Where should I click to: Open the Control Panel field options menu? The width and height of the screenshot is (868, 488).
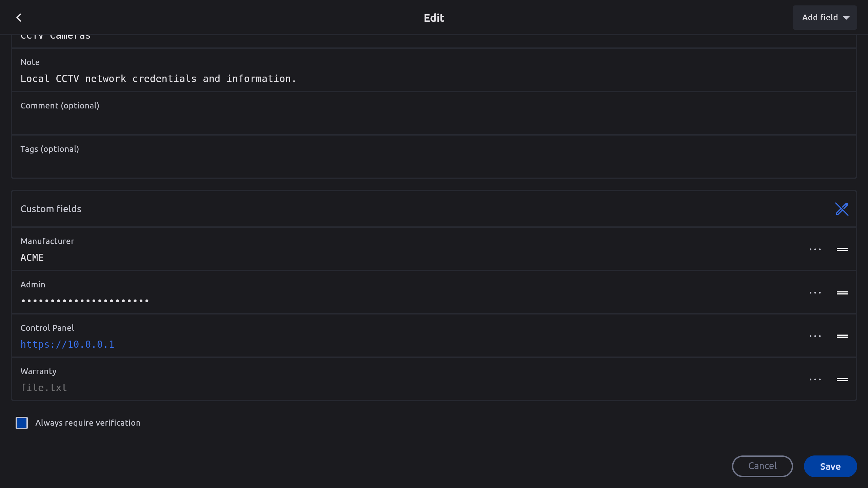(815, 336)
